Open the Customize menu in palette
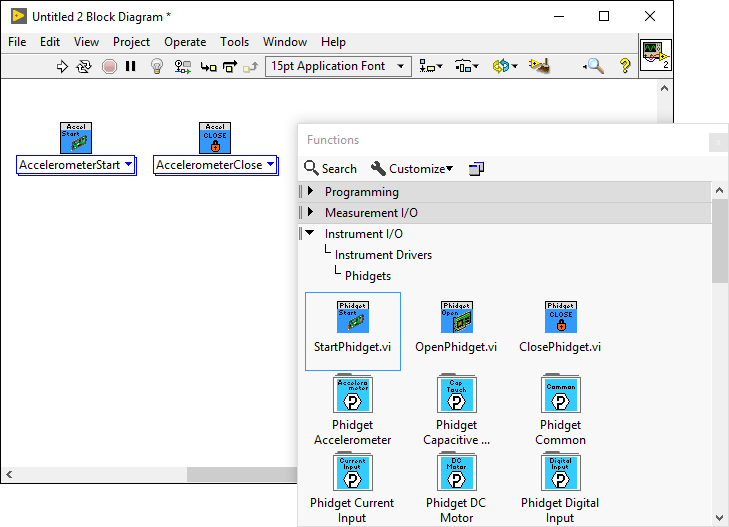 (x=412, y=169)
